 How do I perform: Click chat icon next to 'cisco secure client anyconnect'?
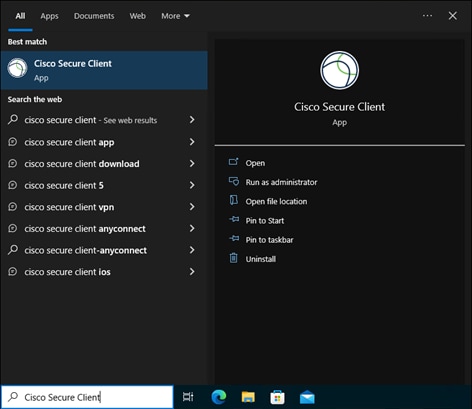(13, 228)
